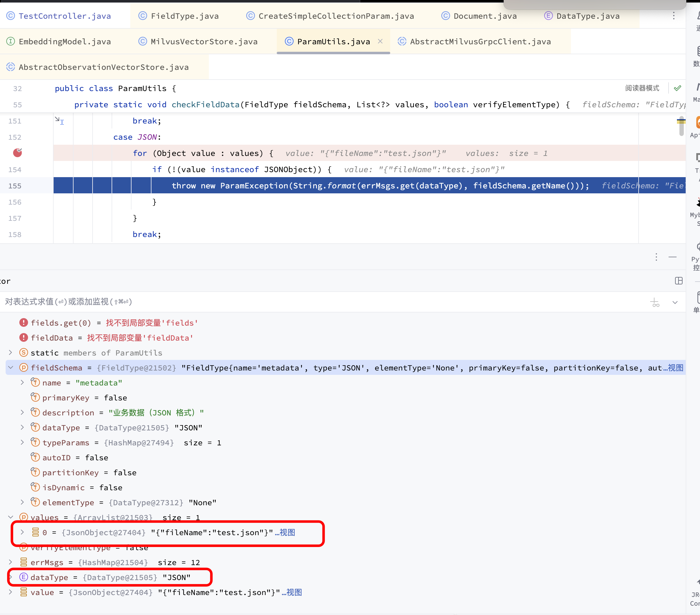
Task: Expand the dataType field under fieldSchema
Action: 22,428
